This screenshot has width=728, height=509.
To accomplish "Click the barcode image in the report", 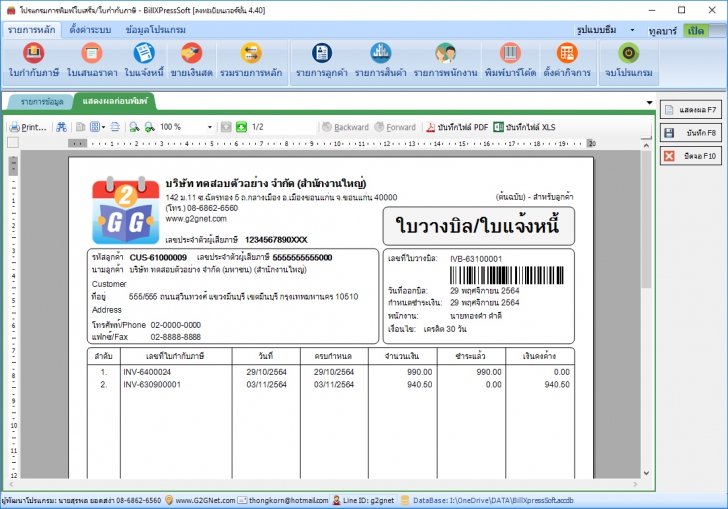I will click(x=507, y=275).
